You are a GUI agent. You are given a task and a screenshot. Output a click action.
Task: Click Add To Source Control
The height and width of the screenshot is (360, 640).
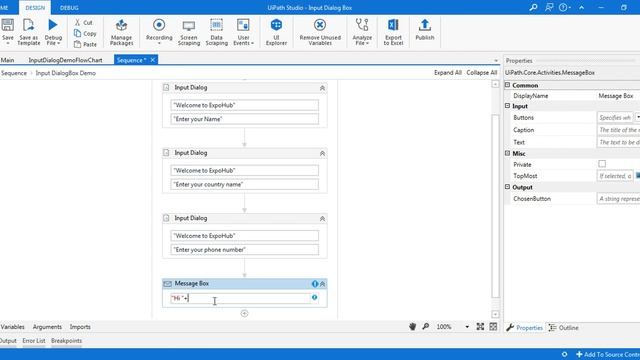coord(608,354)
